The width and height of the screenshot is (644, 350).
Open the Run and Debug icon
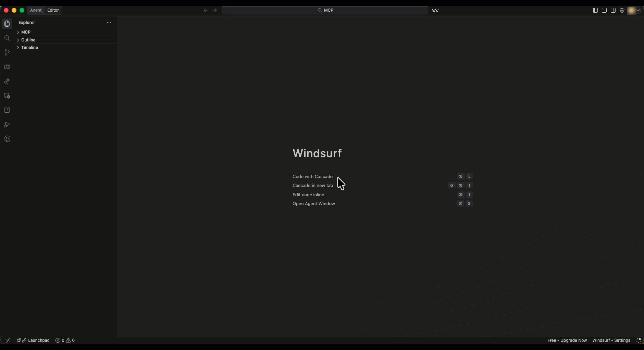[7, 125]
